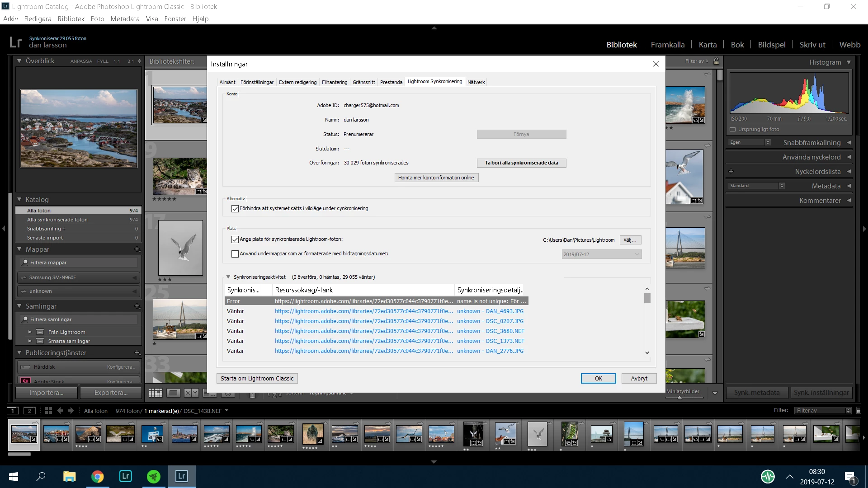868x488 pixels.
Task: Click Ta bort alla synkroniserade data
Action: (521, 163)
